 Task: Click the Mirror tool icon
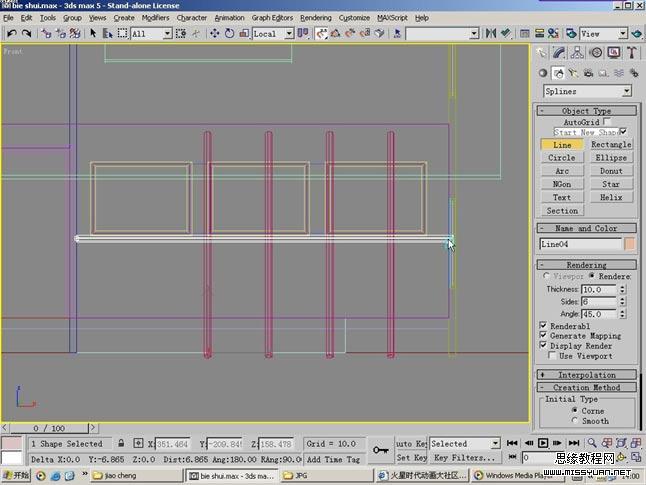(x=491, y=33)
